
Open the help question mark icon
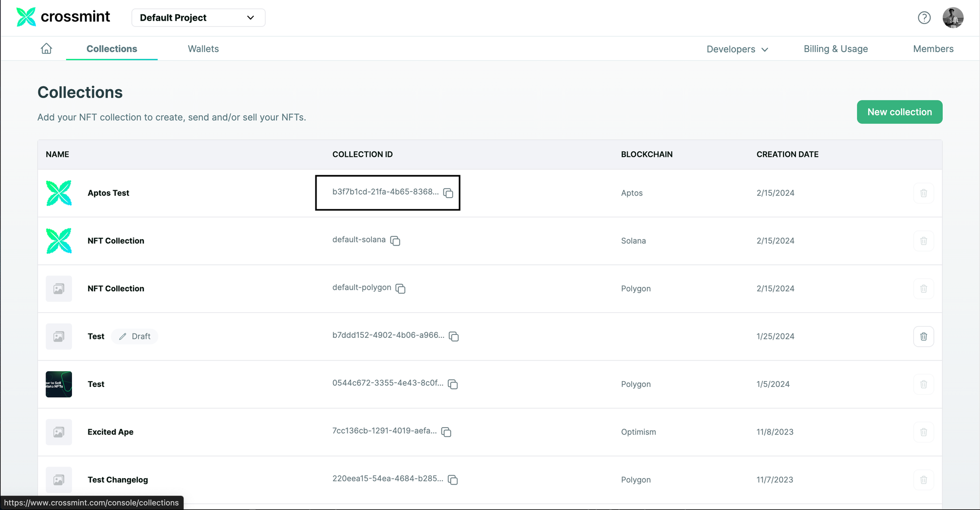(924, 18)
